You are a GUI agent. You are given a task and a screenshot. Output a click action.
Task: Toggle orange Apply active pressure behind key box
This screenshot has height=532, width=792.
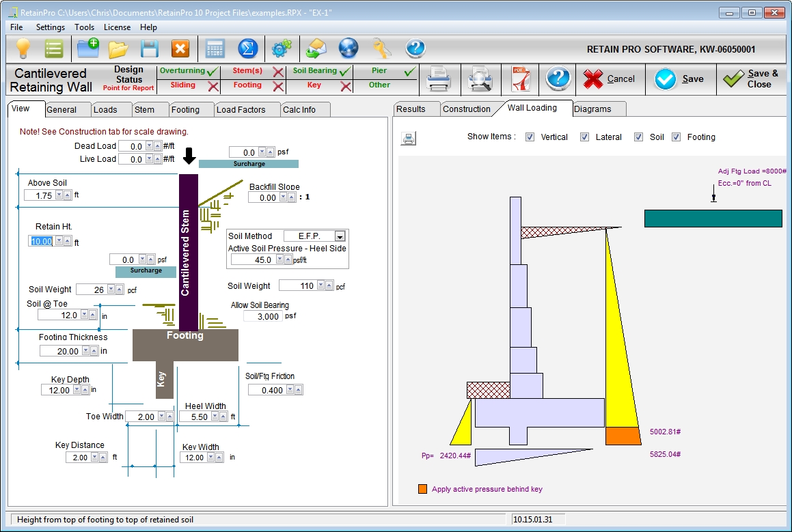423,489
